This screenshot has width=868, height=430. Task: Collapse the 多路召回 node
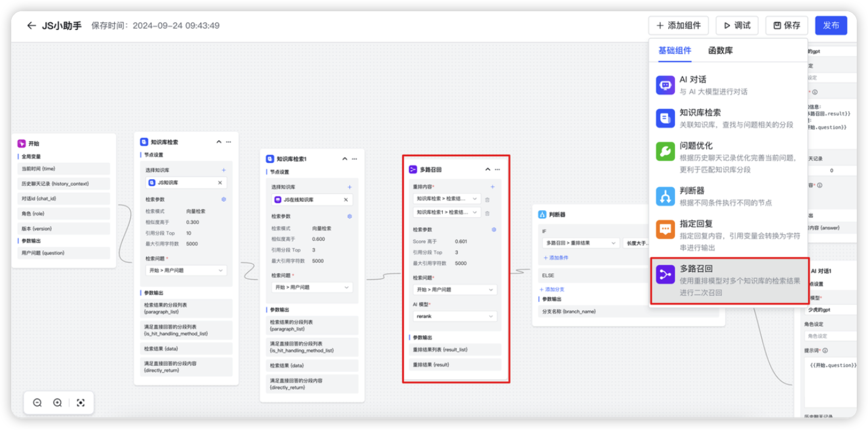click(488, 169)
